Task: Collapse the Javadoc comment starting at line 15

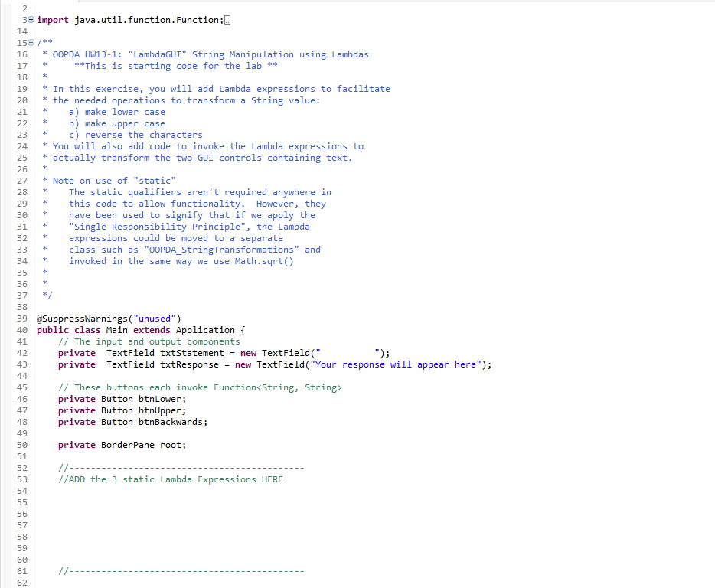Action: [x=31, y=43]
